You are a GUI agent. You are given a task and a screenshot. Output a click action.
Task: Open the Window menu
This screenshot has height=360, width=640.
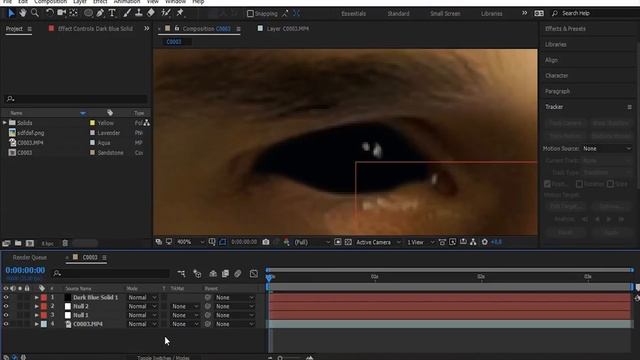click(x=175, y=2)
